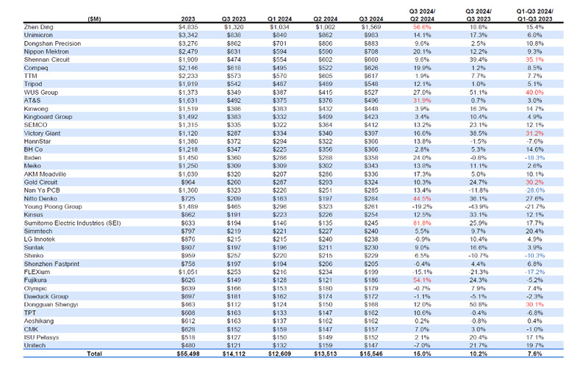Select the Aoshikang row name

point(39,321)
